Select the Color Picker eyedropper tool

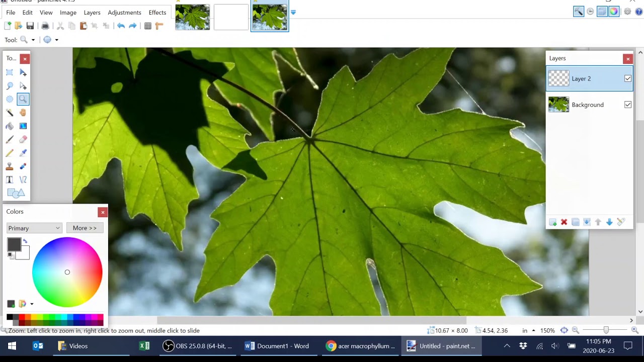click(x=23, y=153)
